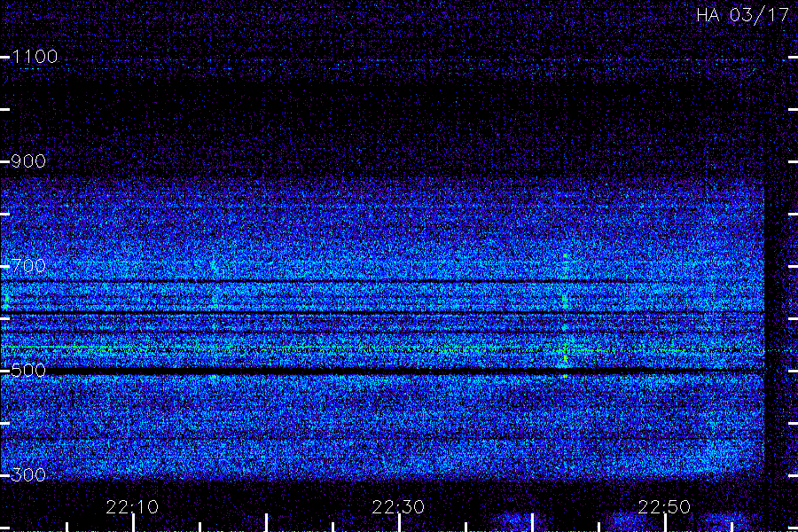
Task: Click the 700 frequency axis label
Action: click(x=28, y=266)
